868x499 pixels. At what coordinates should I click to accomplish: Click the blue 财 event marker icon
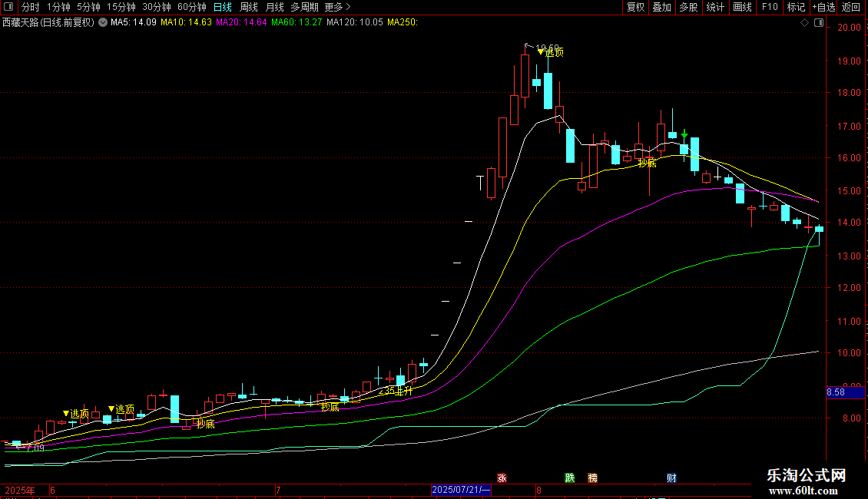point(671,478)
